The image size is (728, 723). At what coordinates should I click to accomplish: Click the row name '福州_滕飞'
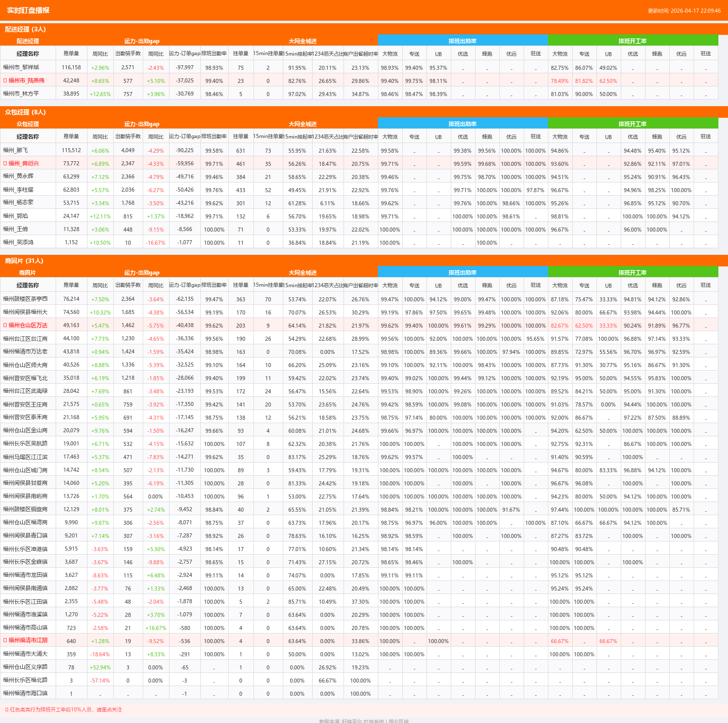coord(16,150)
